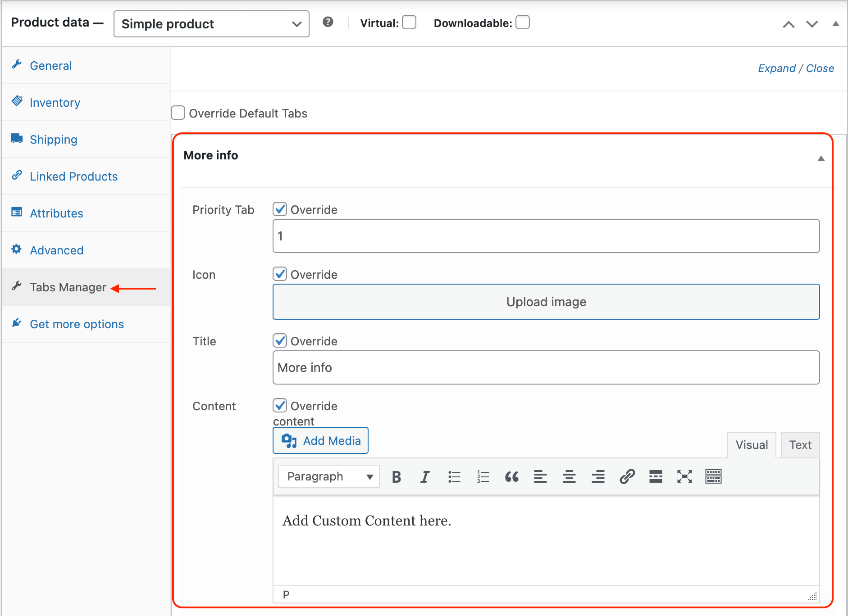This screenshot has width=848, height=616.
Task: Enter fullscreen editing mode
Action: pyautogui.click(x=684, y=476)
